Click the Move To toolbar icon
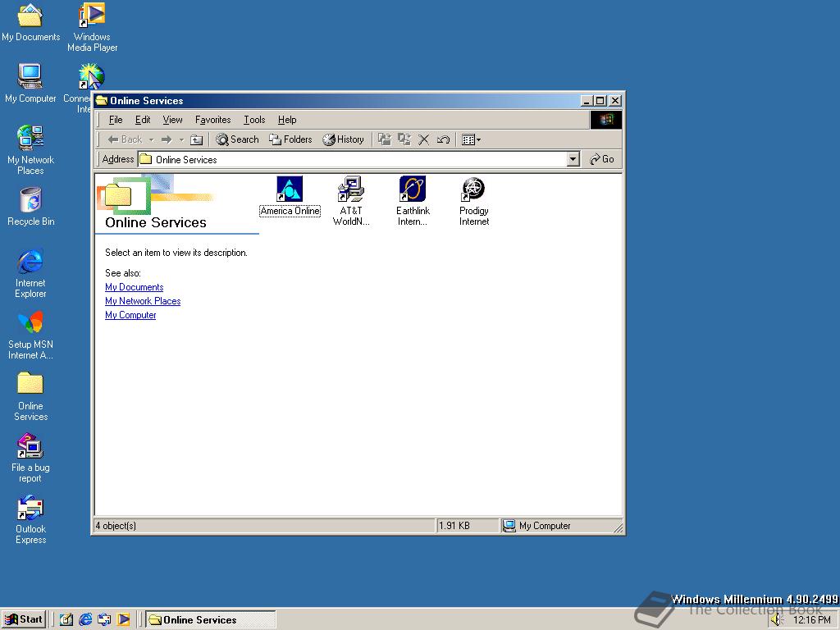The height and width of the screenshot is (630, 840). [384, 139]
